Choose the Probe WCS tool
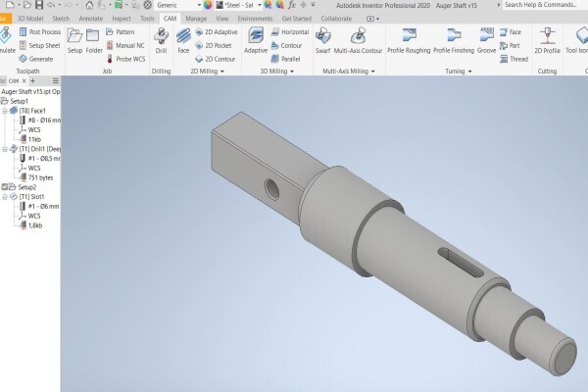This screenshot has width=588, height=392. [125, 59]
